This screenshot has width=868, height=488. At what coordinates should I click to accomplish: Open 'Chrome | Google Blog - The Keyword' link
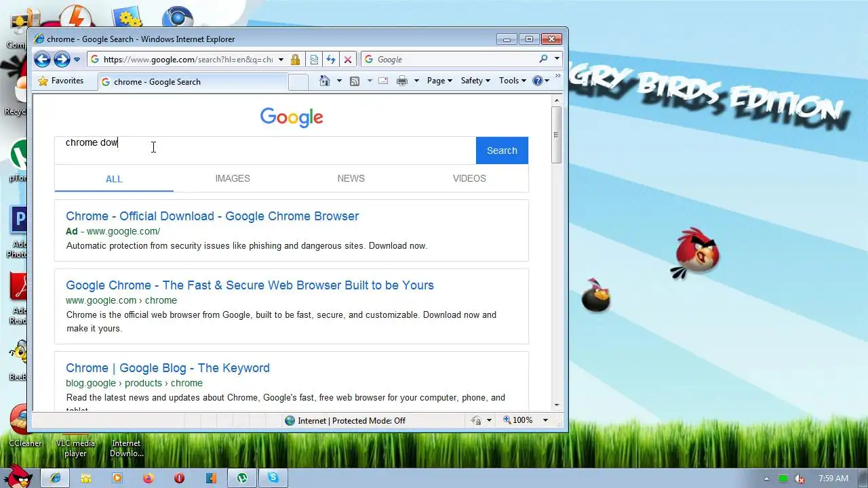coord(167,368)
